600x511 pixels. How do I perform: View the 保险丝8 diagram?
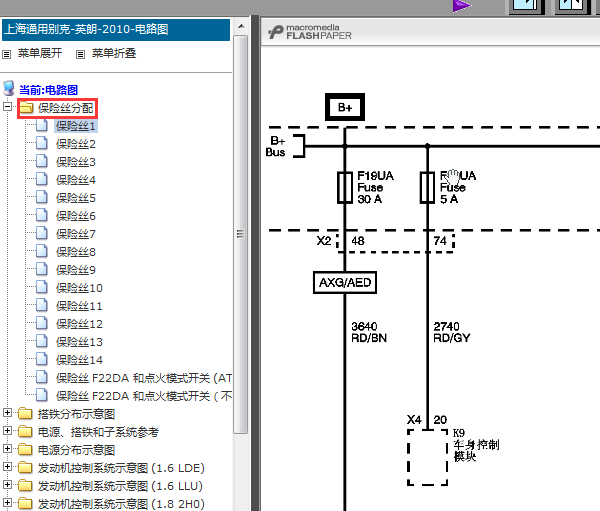point(76,252)
